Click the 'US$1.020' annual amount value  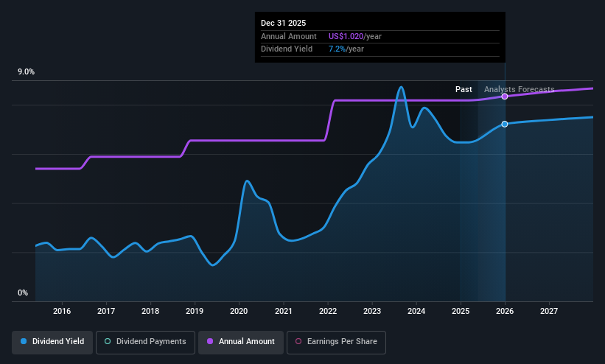[346, 36]
